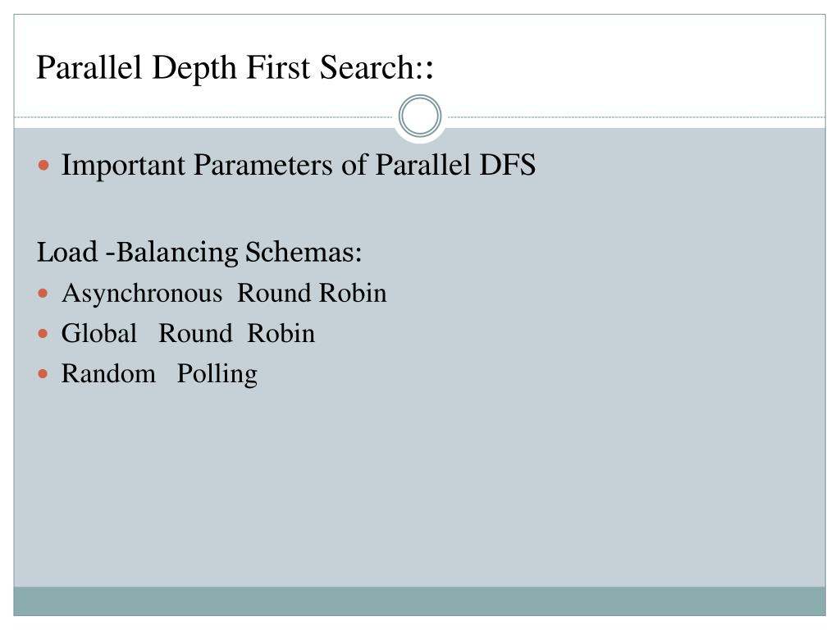Screen dimensions: 840x630
Task: Click the word Asynchronous in first scheme
Action: pos(142,294)
